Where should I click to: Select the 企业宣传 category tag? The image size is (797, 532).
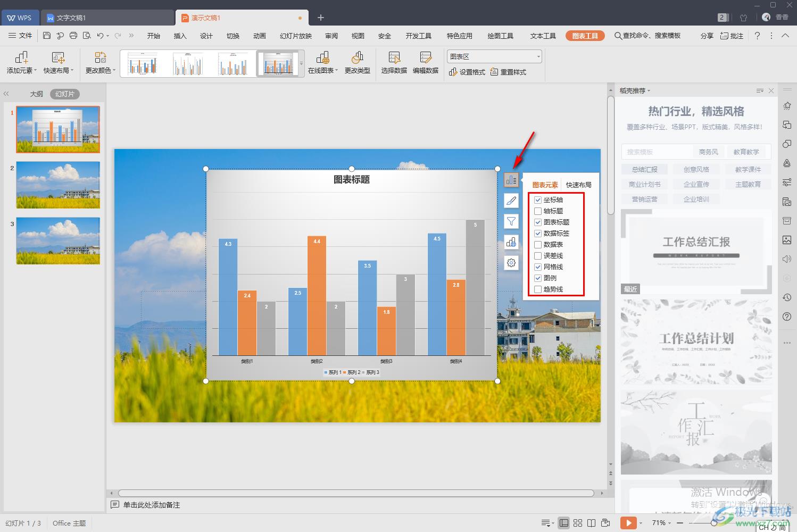click(696, 184)
